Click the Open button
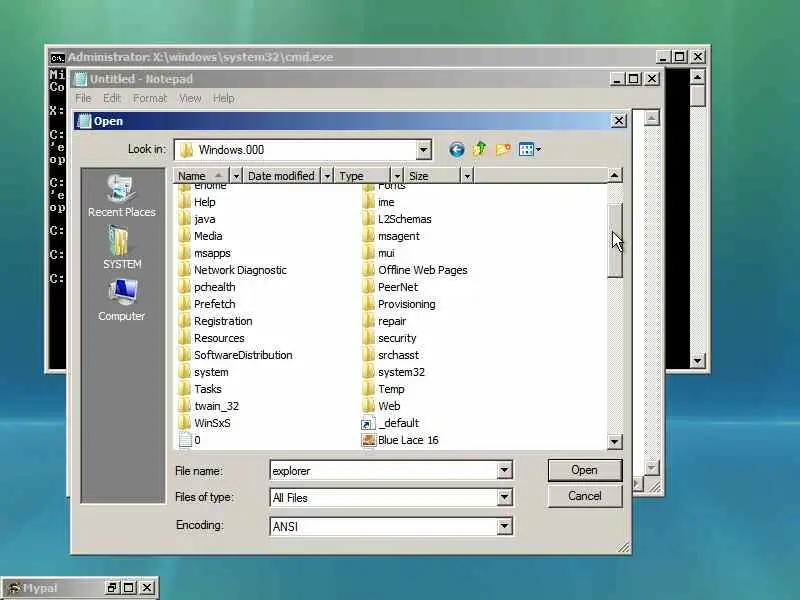The width and height of the screenshot is (800, 600). click(585, 470)
